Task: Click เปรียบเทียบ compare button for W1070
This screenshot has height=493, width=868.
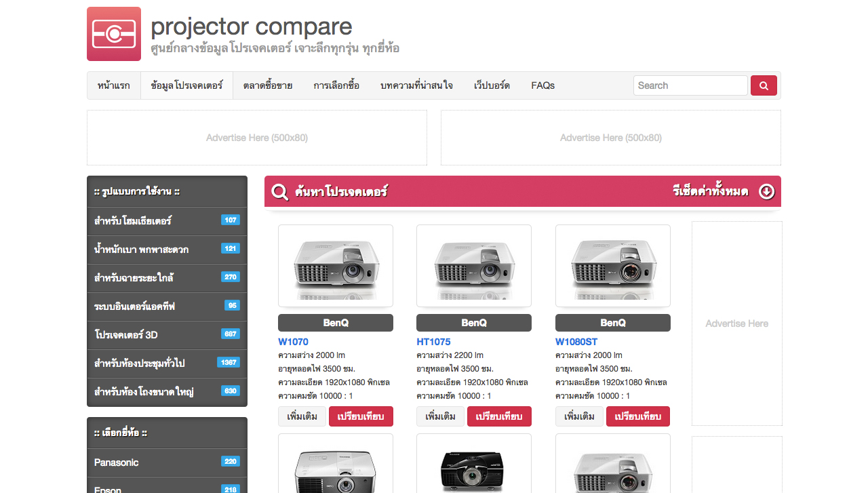Action: [361, 416]
